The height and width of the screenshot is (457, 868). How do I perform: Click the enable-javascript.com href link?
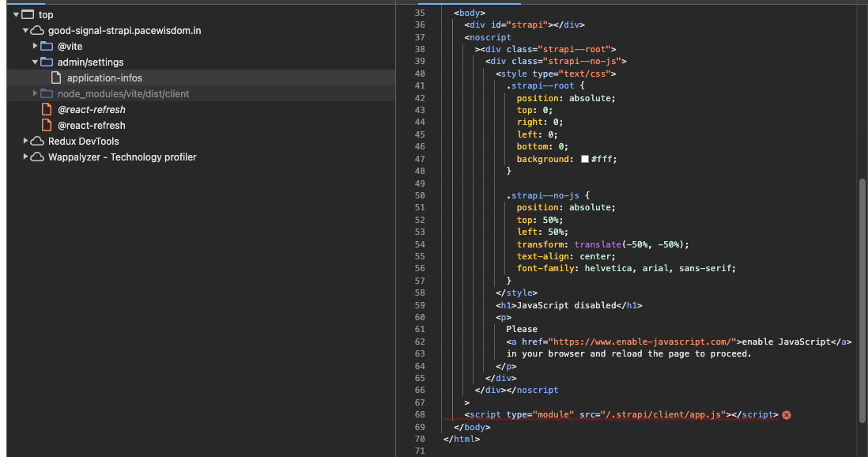(x=643, y=342)
